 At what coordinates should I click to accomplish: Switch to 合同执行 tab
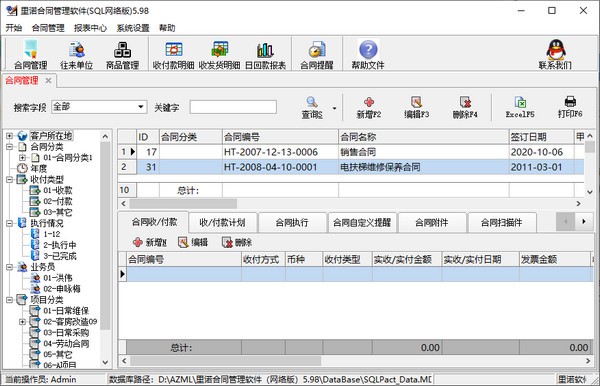pos(292,222)
